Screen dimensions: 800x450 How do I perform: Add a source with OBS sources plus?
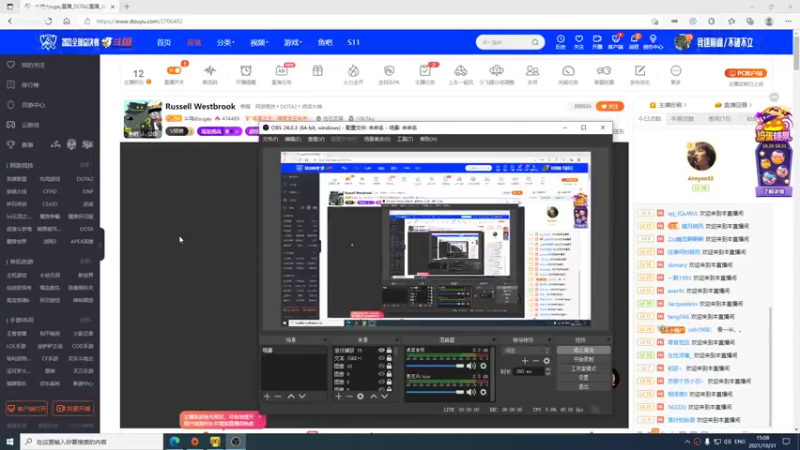(338, 396)
